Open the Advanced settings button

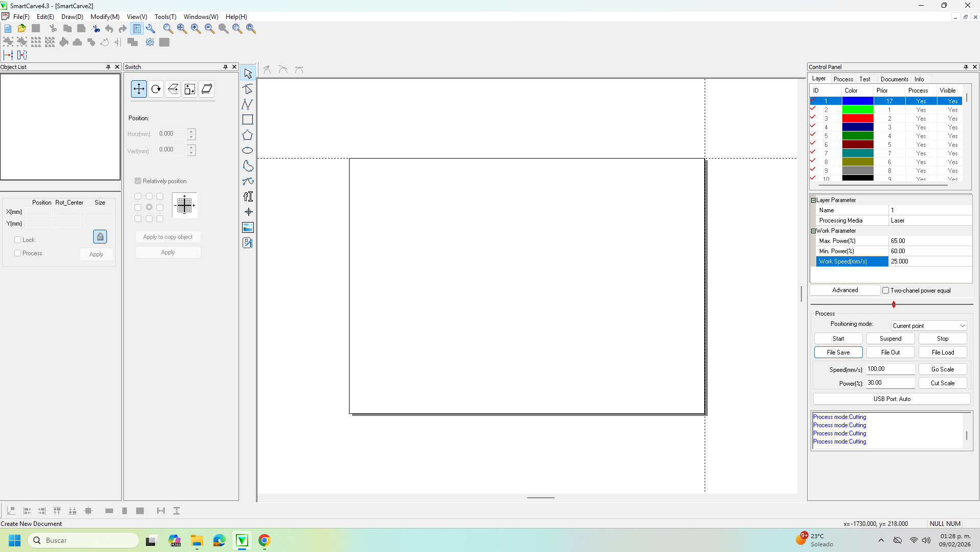click(x=845, y=290)
